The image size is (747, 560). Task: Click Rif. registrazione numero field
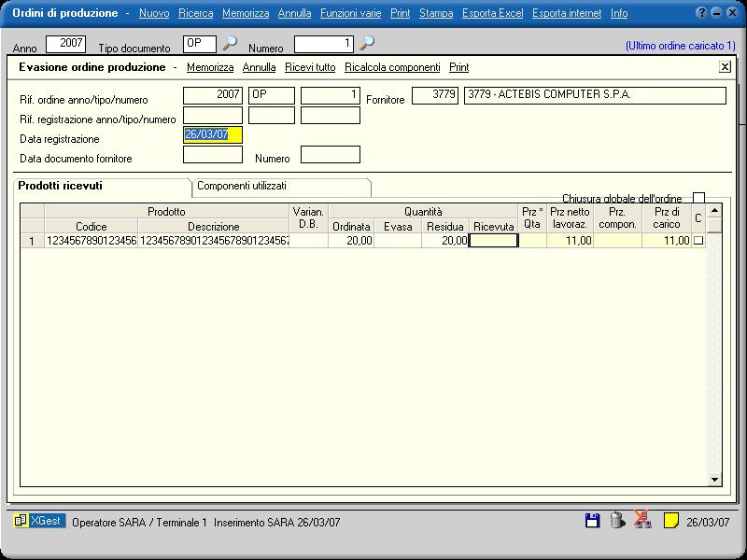click(x=331, y=115)
